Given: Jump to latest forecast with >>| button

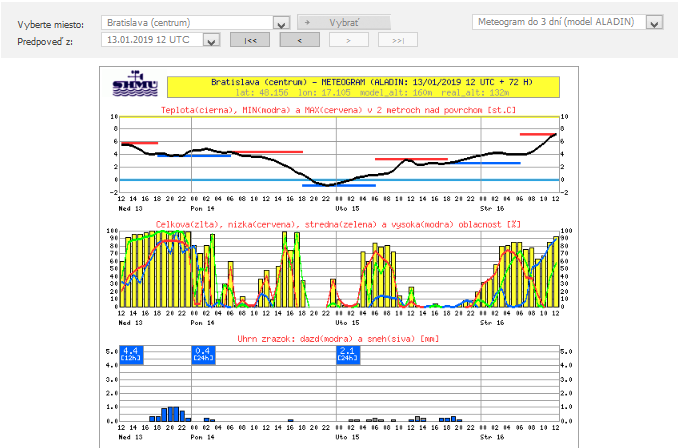Looking at the screenshot, I should [398, 40].
